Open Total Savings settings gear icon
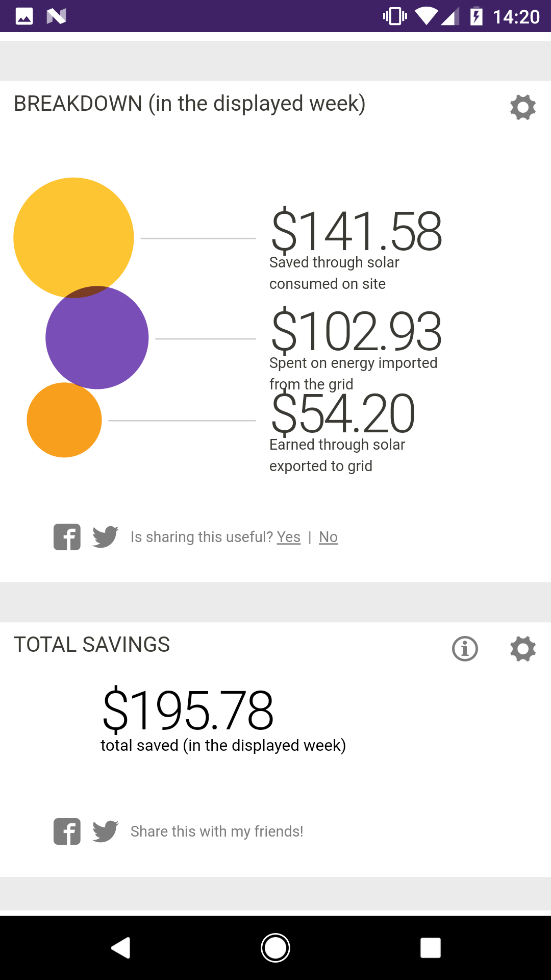551x980 pixels. (x=523, y=649)
